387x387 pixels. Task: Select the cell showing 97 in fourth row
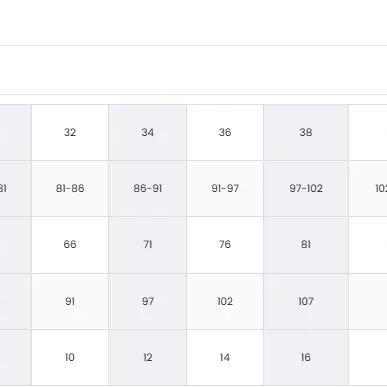pyautogui.click(x=148, y=301)
